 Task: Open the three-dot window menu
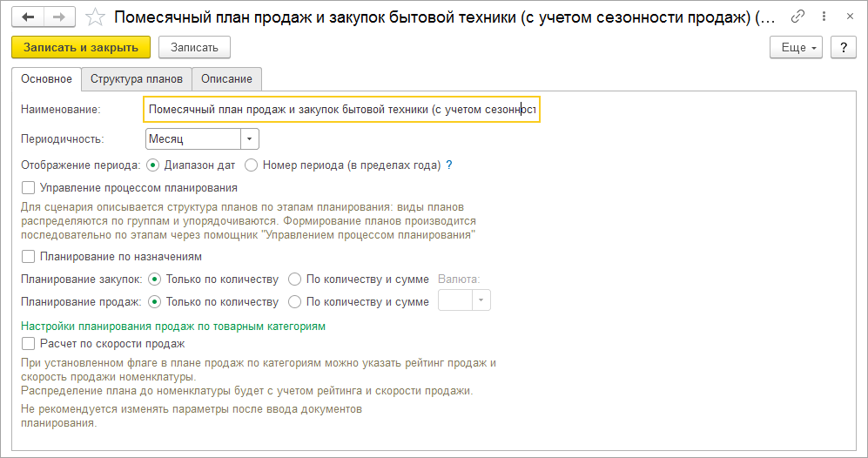824,17
